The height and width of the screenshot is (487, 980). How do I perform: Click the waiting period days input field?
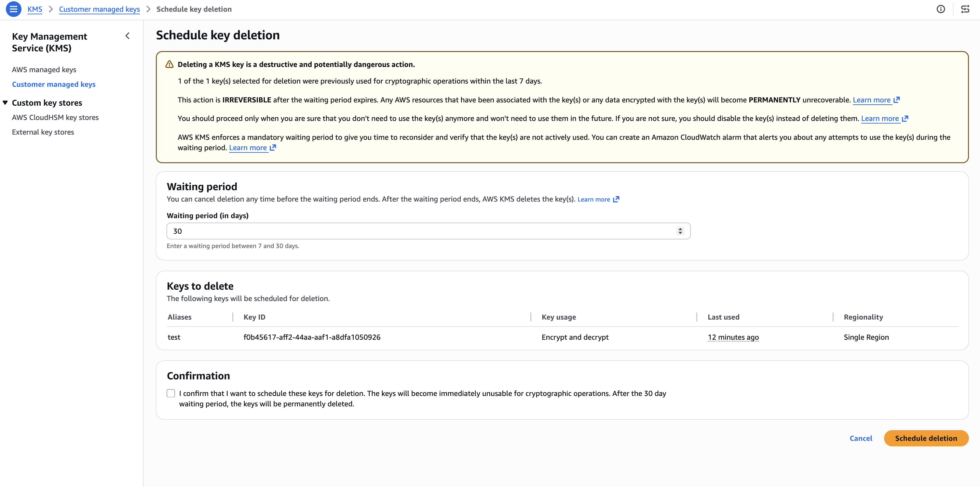pyautogui.click(x=429, y=231)
